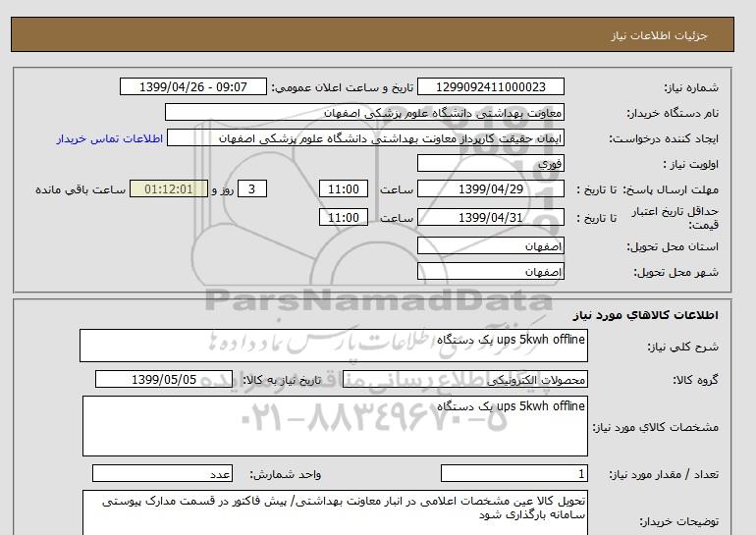Select the priority field showing فوري
The image size is (756, 535).
tap(490, 163)
